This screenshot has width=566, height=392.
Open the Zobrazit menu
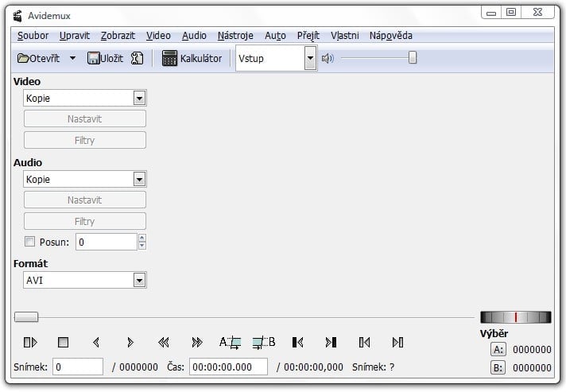click(x=118, y=36)
